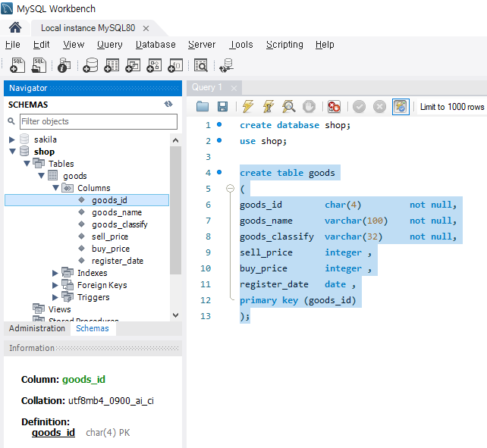487x448 pixels.
Task: Create new view icon in main toolbar
Action: (x=133, y=65)
